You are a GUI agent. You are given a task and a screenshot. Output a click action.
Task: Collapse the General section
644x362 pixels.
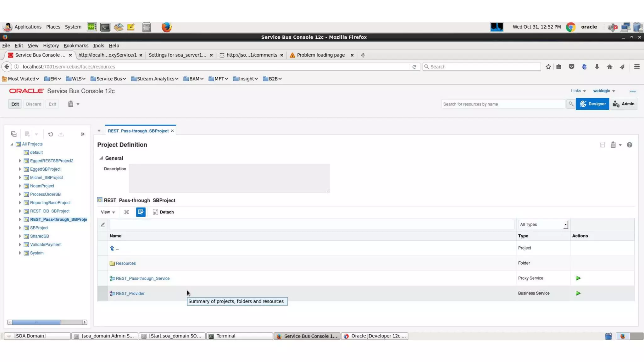point(101,158)
